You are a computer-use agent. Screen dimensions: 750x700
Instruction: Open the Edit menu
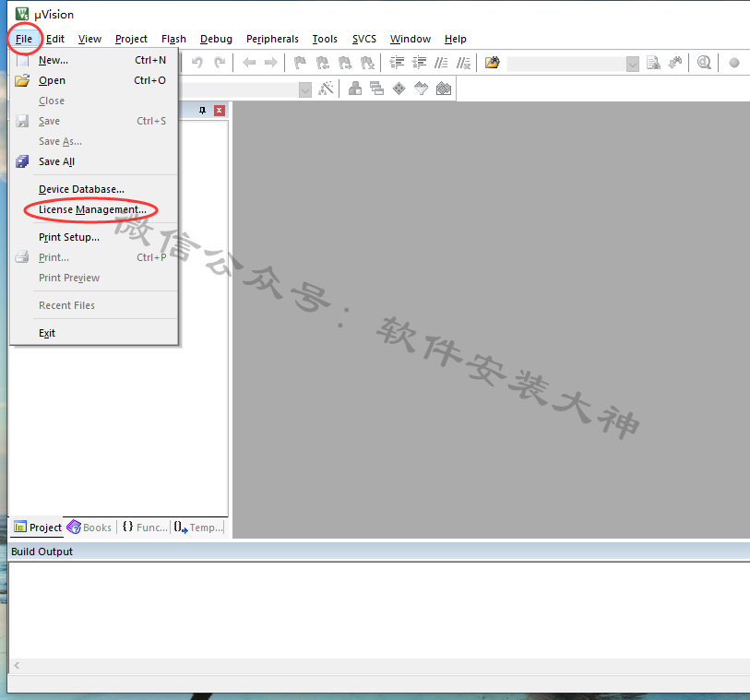[55, 39]
